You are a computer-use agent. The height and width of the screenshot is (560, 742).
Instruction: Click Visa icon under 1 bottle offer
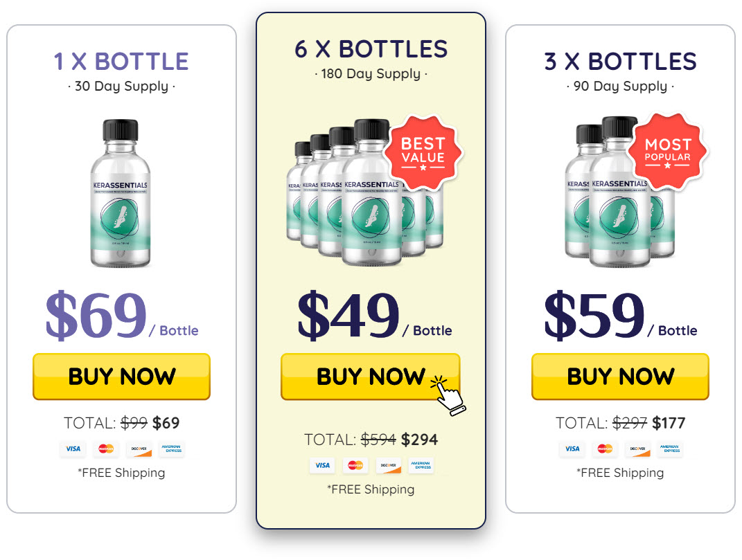click(x=73, y=449)
